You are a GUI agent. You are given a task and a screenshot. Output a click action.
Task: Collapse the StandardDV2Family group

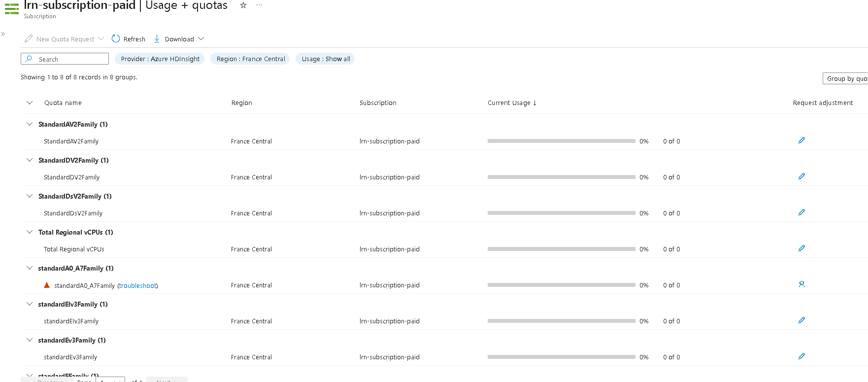[x=30, y=160]
